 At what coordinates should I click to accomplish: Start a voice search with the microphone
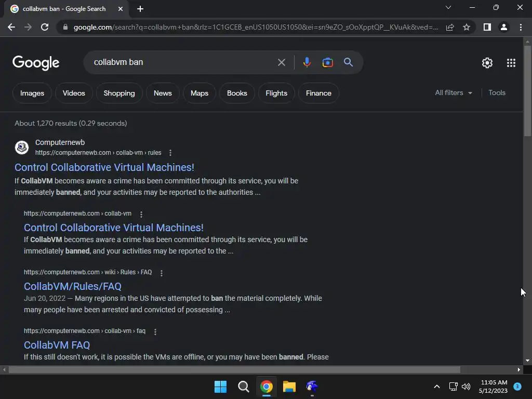(x=307, y=62)
